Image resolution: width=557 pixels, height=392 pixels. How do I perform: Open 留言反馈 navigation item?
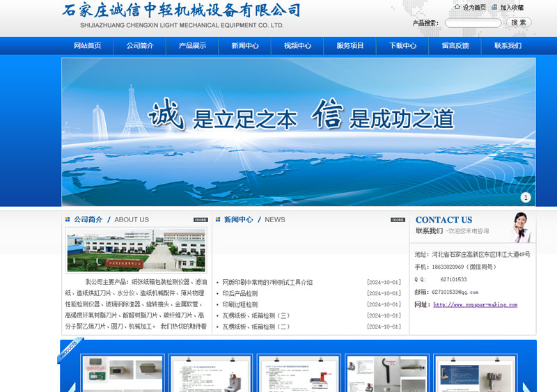(455, 46)
